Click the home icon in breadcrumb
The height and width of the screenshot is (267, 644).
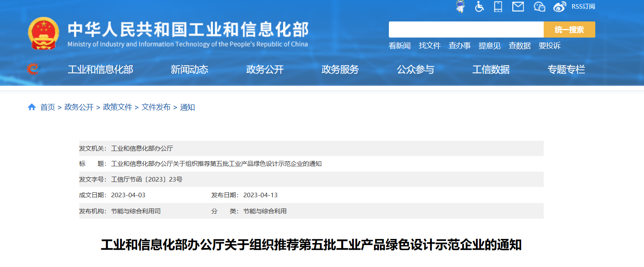pyautogui.click(x=32, y=107)
